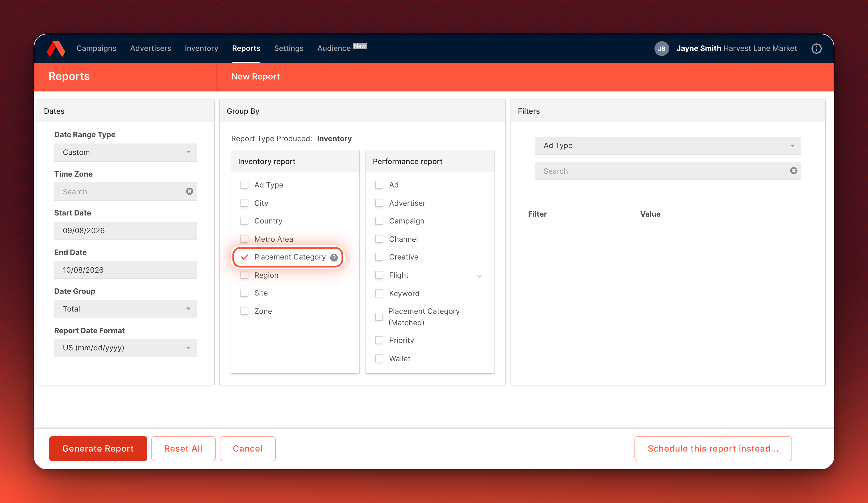The image size is (868, 503).
Task: Click the Start Date field
Action: [125, 231]
